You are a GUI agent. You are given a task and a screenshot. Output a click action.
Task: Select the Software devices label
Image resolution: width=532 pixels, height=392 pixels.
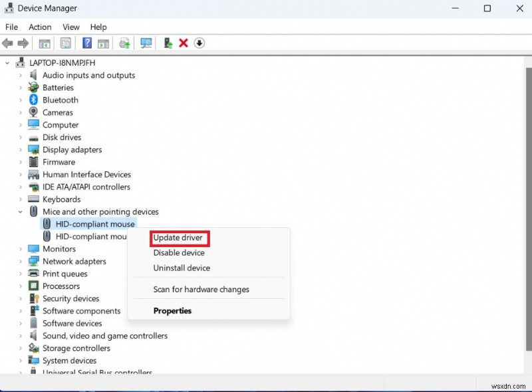(72, 323)
